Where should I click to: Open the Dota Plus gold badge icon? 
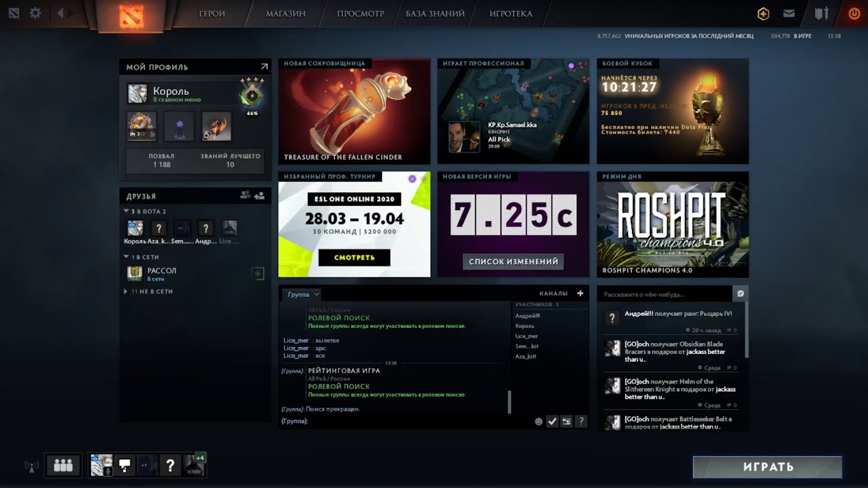pos(764,14)
